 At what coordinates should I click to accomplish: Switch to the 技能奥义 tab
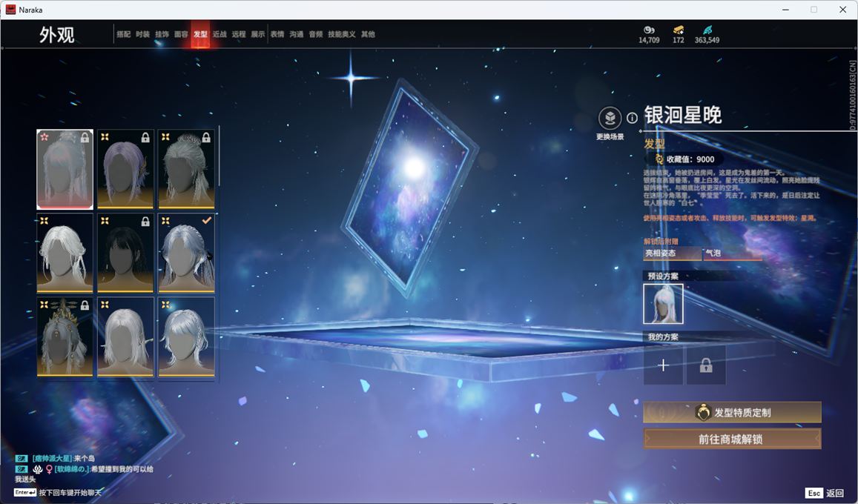(341, 34)
